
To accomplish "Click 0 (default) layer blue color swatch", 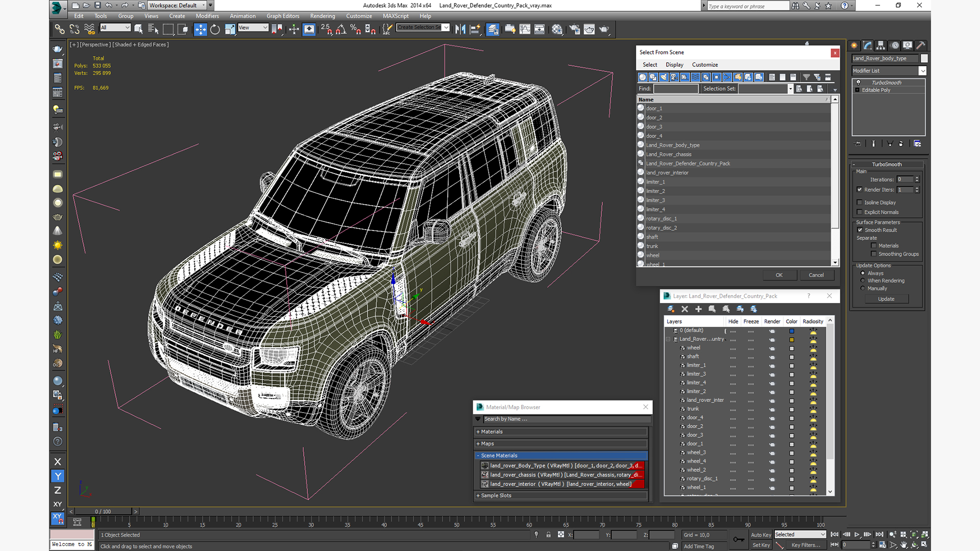I will 792,331.
